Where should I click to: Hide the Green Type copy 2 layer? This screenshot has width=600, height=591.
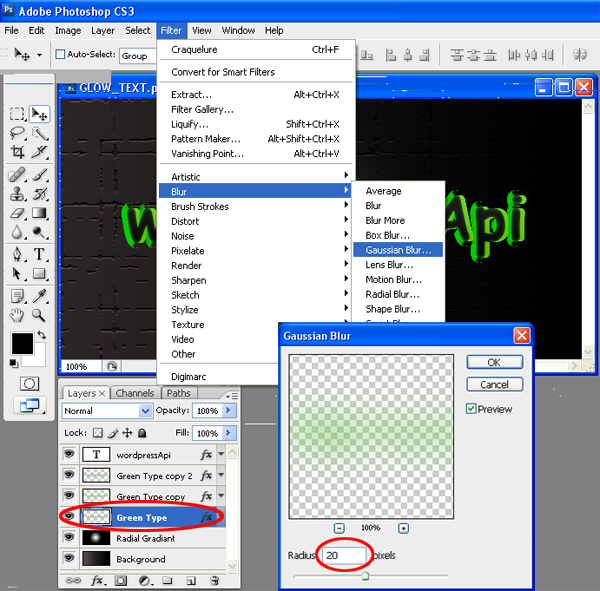(69, 475)
